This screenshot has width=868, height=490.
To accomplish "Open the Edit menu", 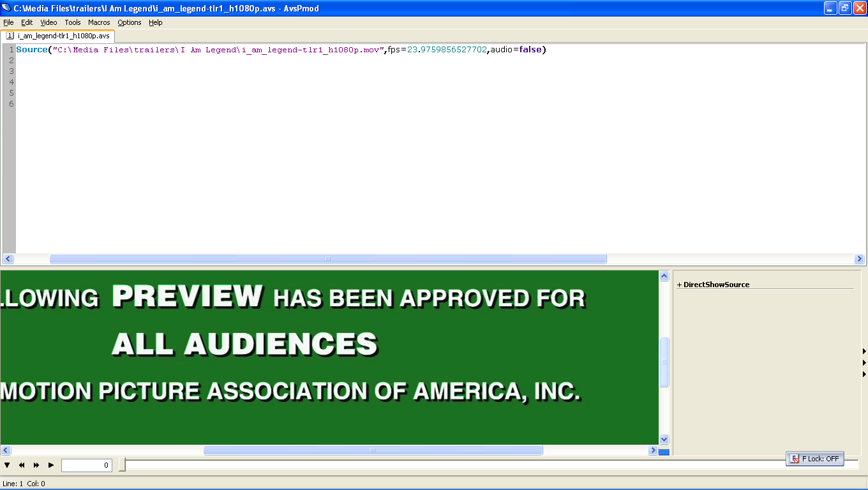I will 27,22.
